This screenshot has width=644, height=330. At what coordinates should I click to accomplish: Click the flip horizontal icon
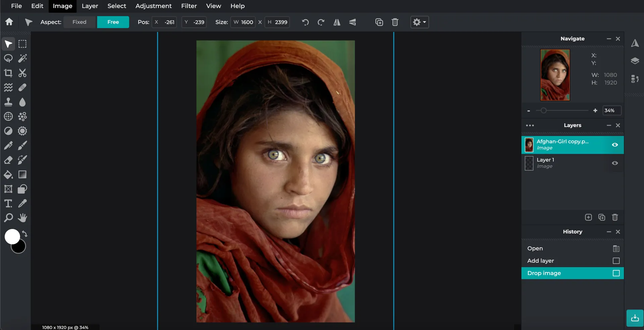(337, 22)
